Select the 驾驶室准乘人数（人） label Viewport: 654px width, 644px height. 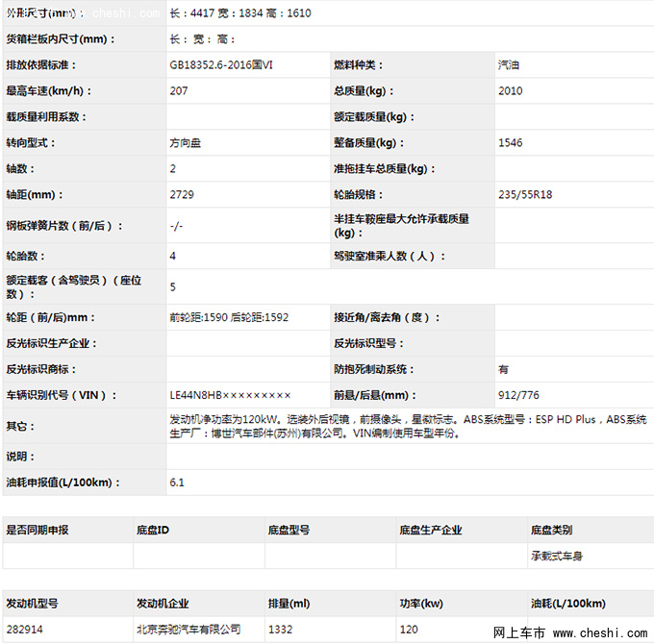click(390, 256)
